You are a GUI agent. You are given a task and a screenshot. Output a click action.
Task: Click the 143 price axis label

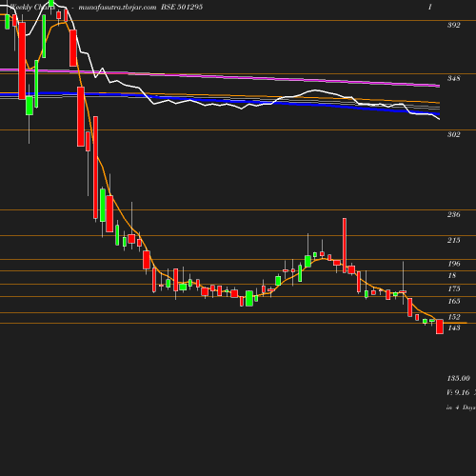click(x=453, y=327)
